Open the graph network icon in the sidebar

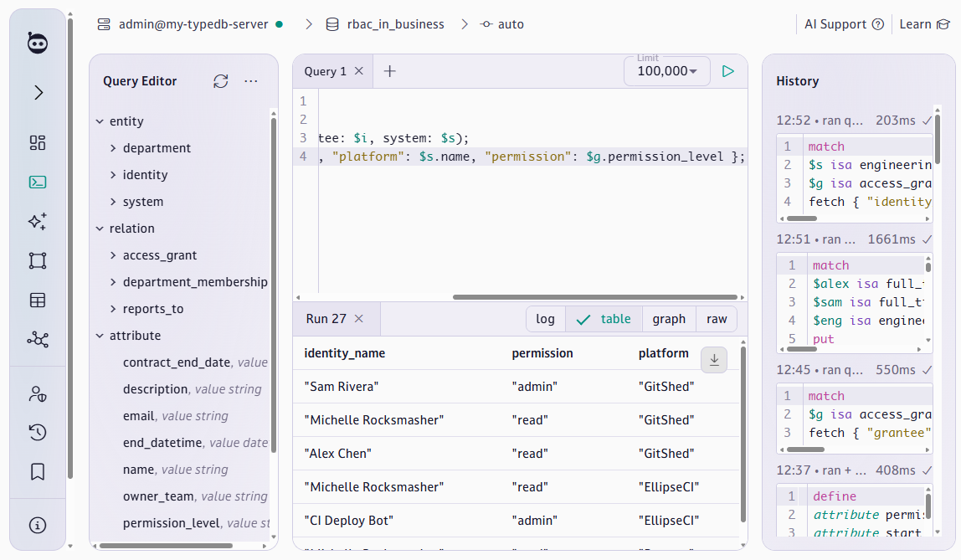pos(38,339)
